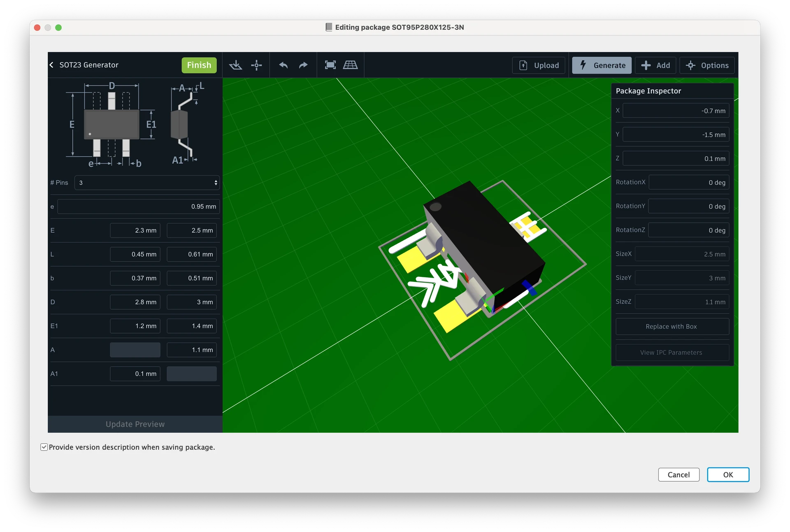
Task: Click the Upload button
Action: tap(539, 65)
